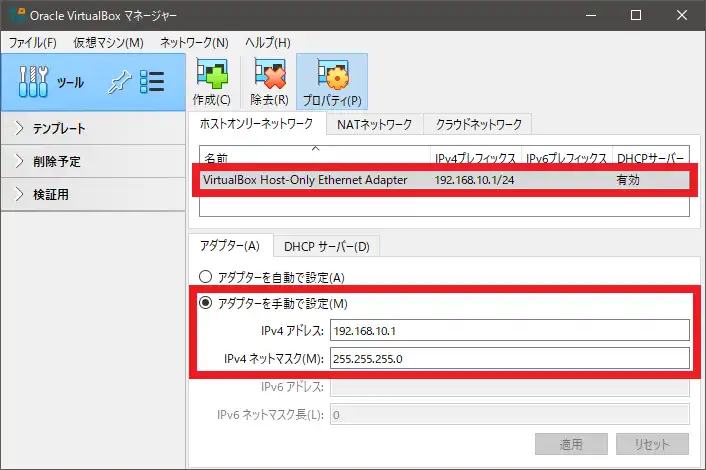Click the IPv4プレフィックス column header

pos(476,157)
